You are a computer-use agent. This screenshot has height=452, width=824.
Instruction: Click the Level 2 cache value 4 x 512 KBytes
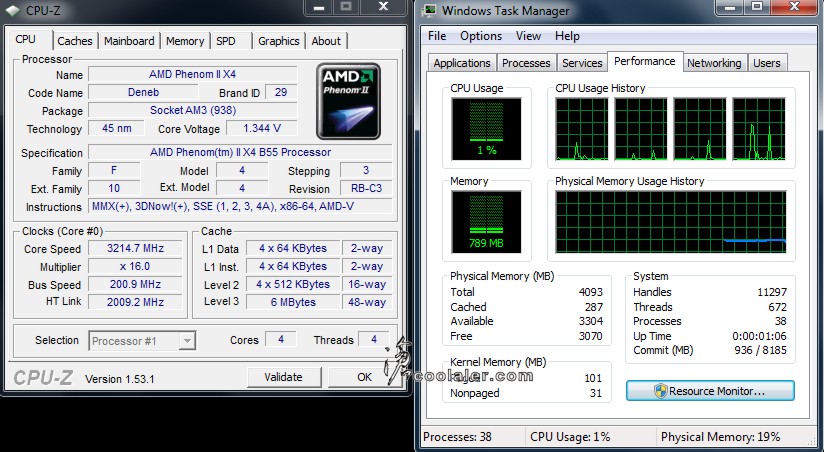[x=293, y=284]
